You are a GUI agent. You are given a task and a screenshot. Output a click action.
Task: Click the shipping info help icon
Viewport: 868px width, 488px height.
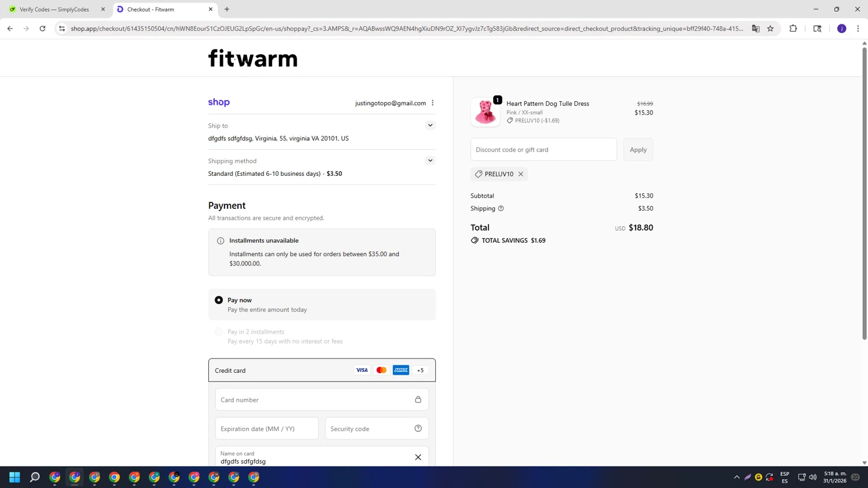[501, 208]
